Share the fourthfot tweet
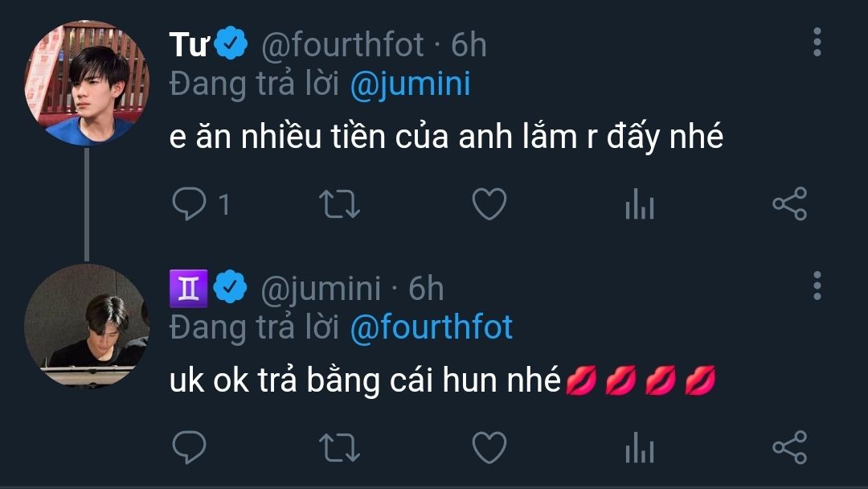Screen dimensions: 868x489 pyautogui.click(x=789, y=204)
